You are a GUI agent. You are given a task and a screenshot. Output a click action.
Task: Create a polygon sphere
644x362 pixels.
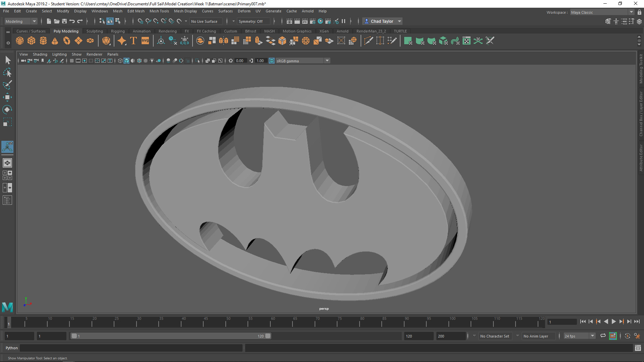[19, 41]
